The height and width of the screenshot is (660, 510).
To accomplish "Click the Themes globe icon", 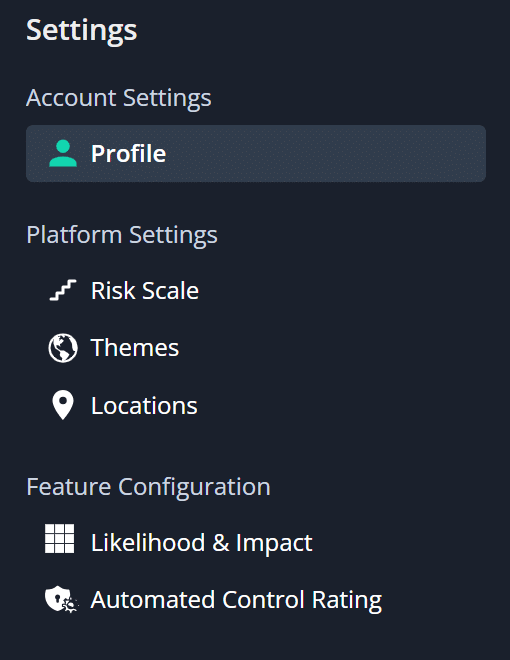I will 63,348.
